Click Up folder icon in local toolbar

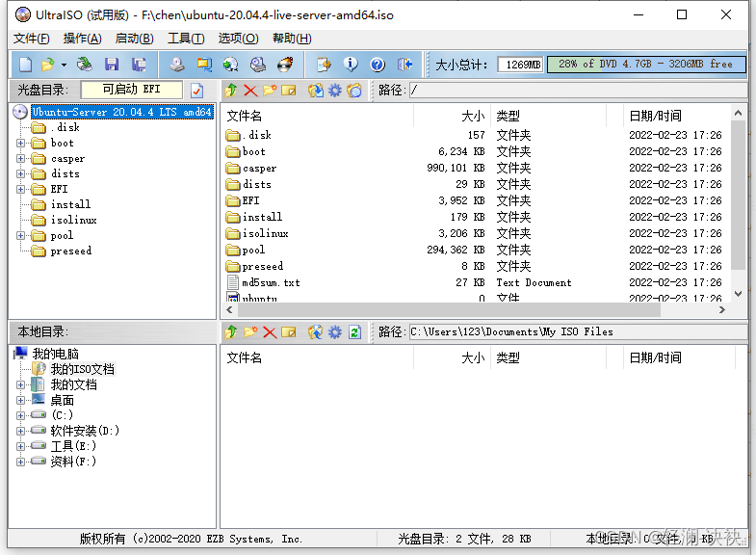click(231, 332)
